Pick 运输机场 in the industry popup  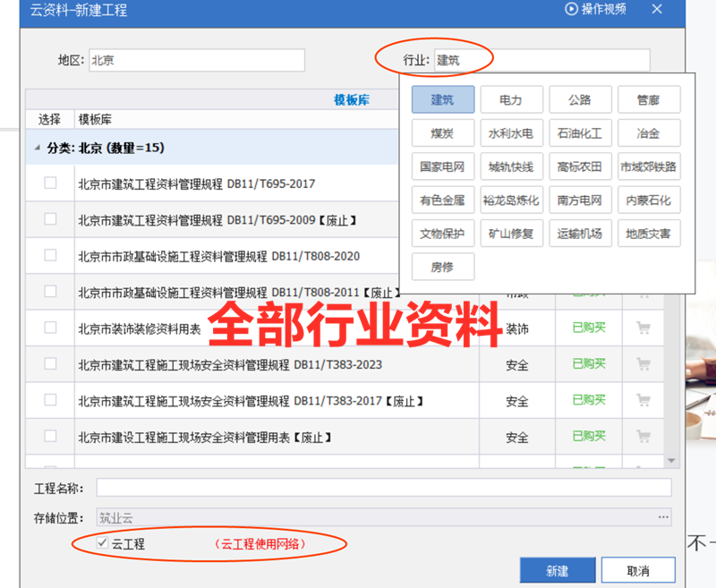coord(579,234)
